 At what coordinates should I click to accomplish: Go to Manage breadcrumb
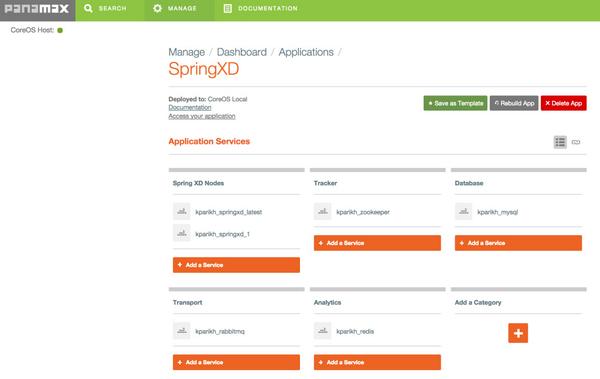click(x=187, y=52)
